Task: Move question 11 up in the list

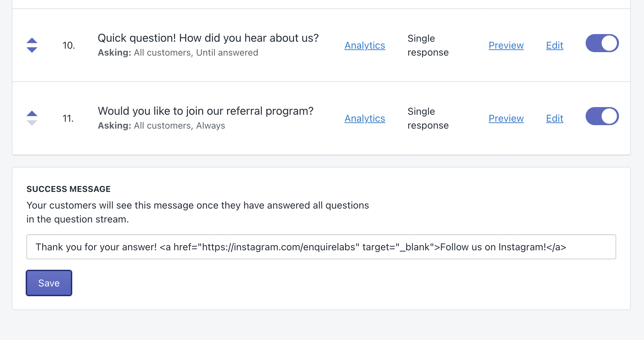Action: click(x=32, y=113)
